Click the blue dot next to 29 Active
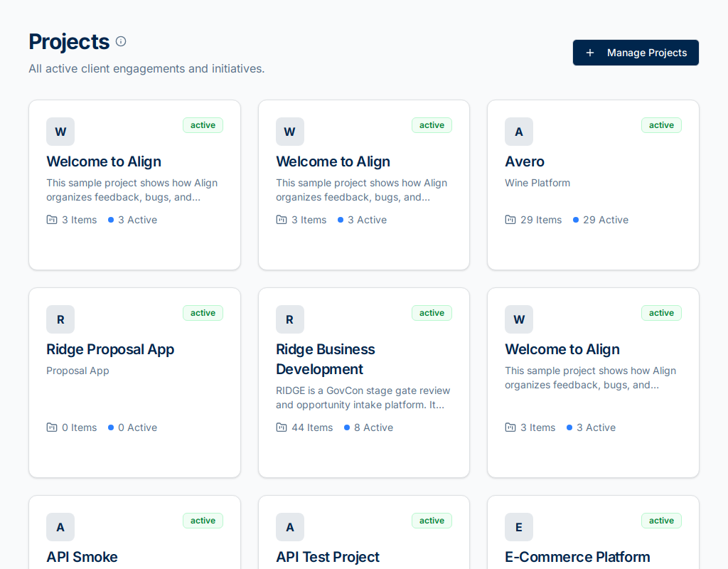The image size is (728, 569). tap(576, 220)
